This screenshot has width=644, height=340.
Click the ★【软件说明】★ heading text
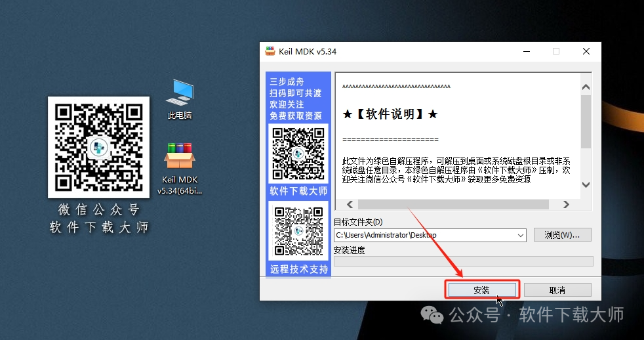click(390, 114)
